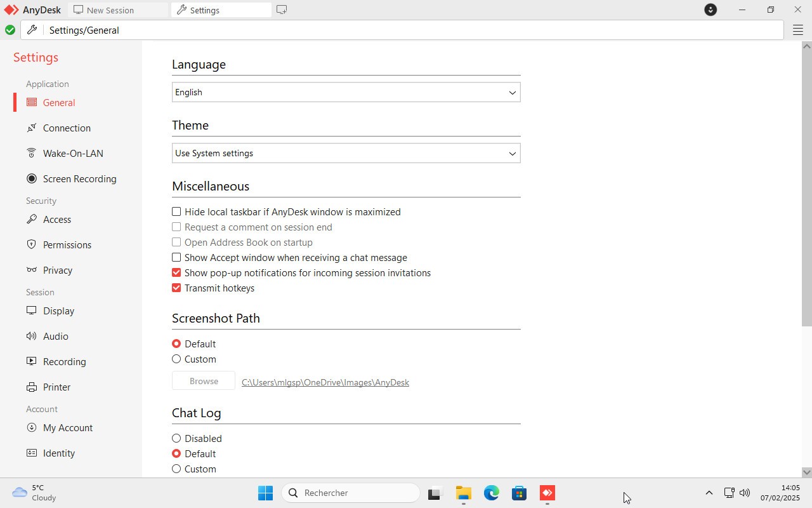The image size is (812, 508).
Task: Click the Recording play icon
Action: pyautogui.click(x=32, y=361)
